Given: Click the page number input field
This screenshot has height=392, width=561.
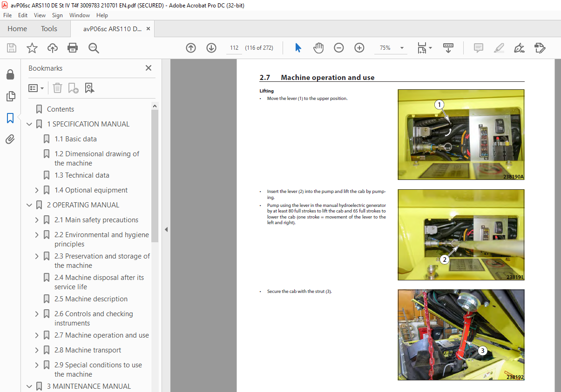Looking at the screenshot, I should [234, 48].
